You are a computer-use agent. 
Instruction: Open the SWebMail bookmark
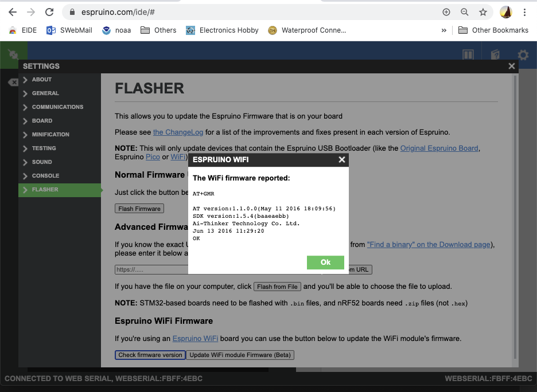pyautogui.click(x=69, y=30)
